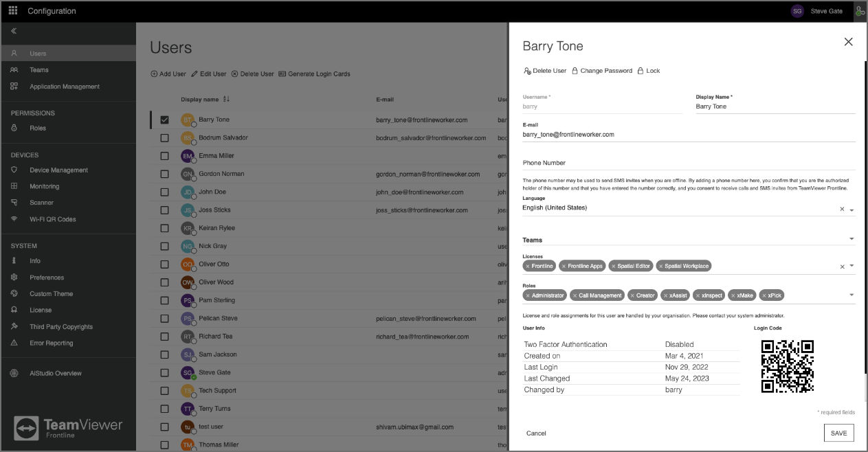
Task: Click the Change Password icon
Action: (x=575, y=71)
